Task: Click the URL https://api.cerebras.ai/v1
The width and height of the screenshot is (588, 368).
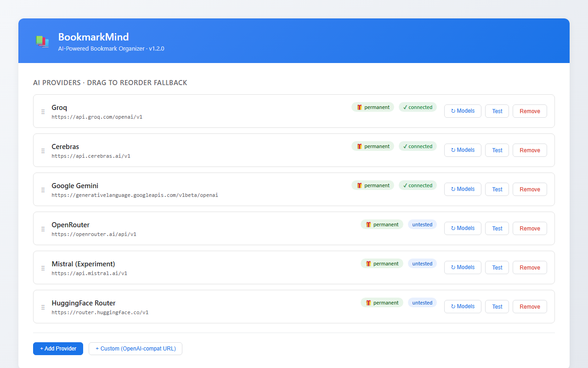Action: (91, 156)
